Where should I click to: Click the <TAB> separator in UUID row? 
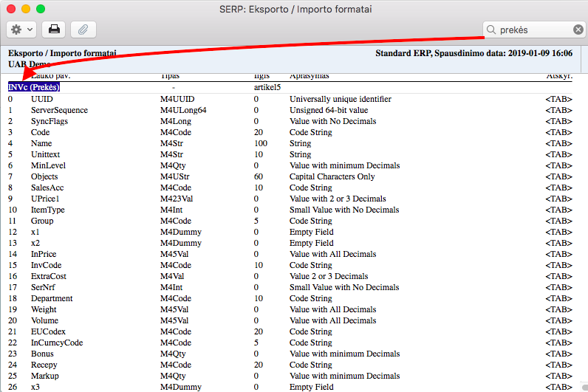pos(558,100)
